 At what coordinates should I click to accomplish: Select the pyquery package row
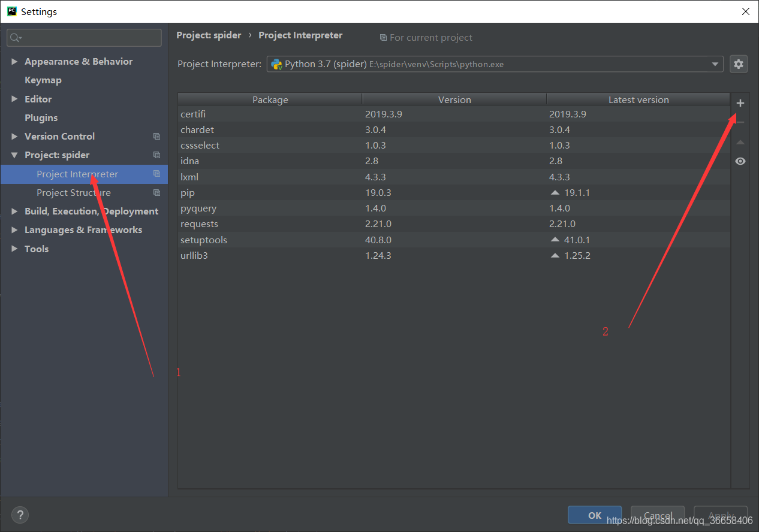(454, 208)
